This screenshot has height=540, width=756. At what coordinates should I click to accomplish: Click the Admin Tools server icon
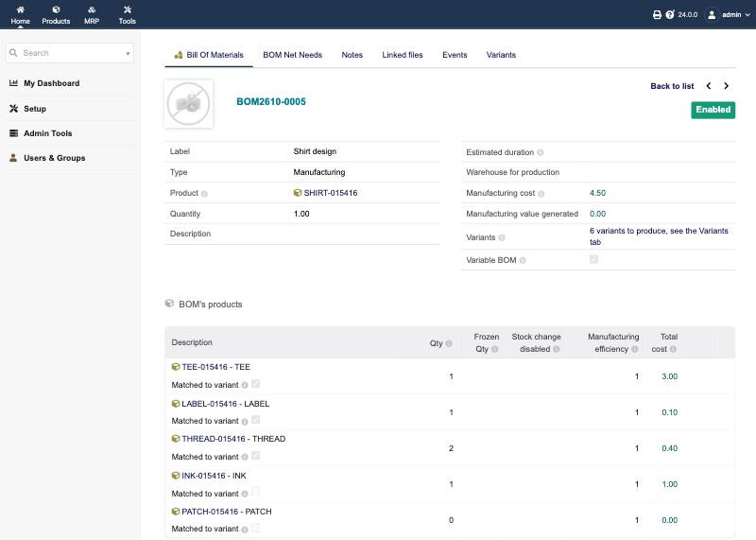(x=13, y=133)
